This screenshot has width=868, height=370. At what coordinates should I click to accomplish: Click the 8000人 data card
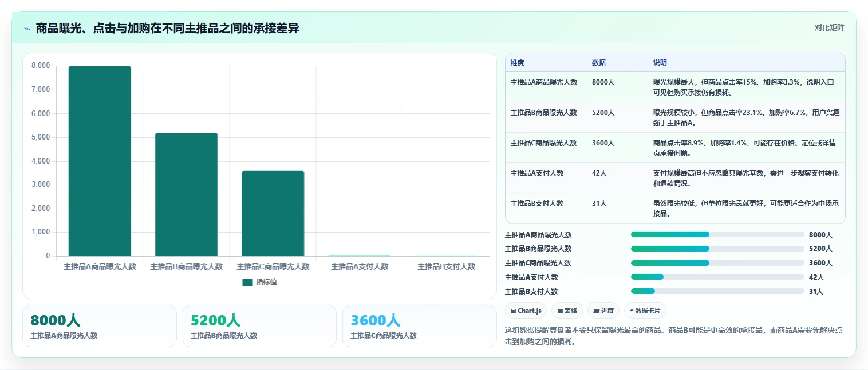[x=100, y=326]
